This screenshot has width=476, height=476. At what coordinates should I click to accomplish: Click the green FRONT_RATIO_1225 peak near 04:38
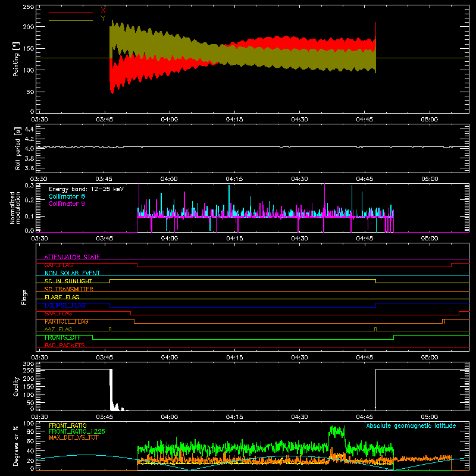pyautogui.click(x=337, y=431)
